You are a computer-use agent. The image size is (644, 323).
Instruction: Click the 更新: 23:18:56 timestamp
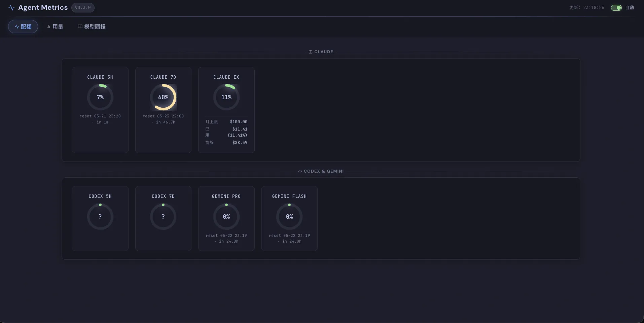point(587,8)
